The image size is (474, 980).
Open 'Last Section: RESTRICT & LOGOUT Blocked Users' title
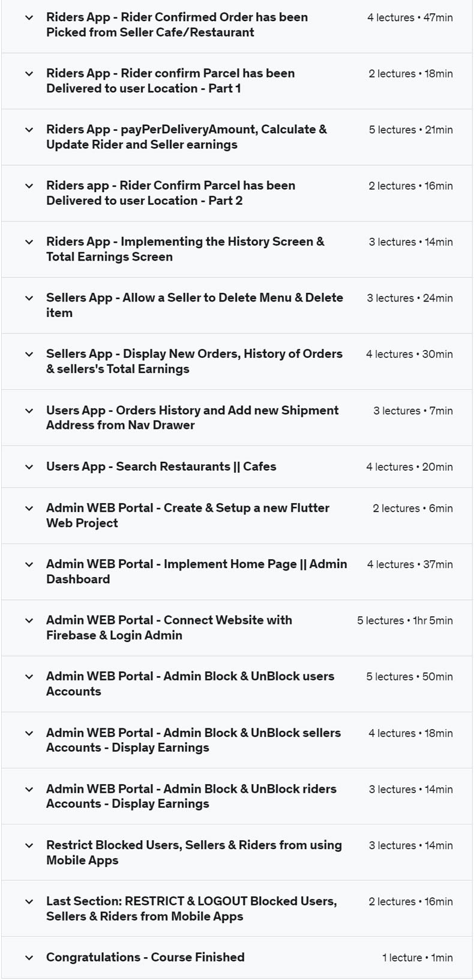coord(191,909)
